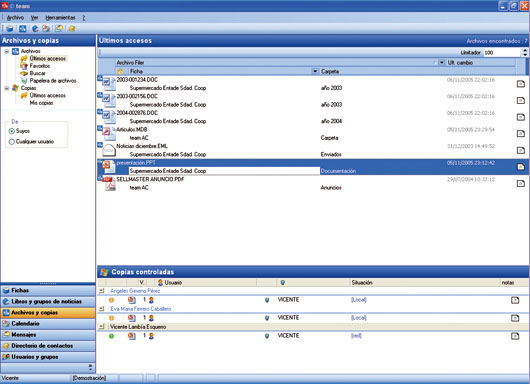Open Usuarios y grupos section
Viewport: 530px width, 384px height.
[x=48, y=357]
